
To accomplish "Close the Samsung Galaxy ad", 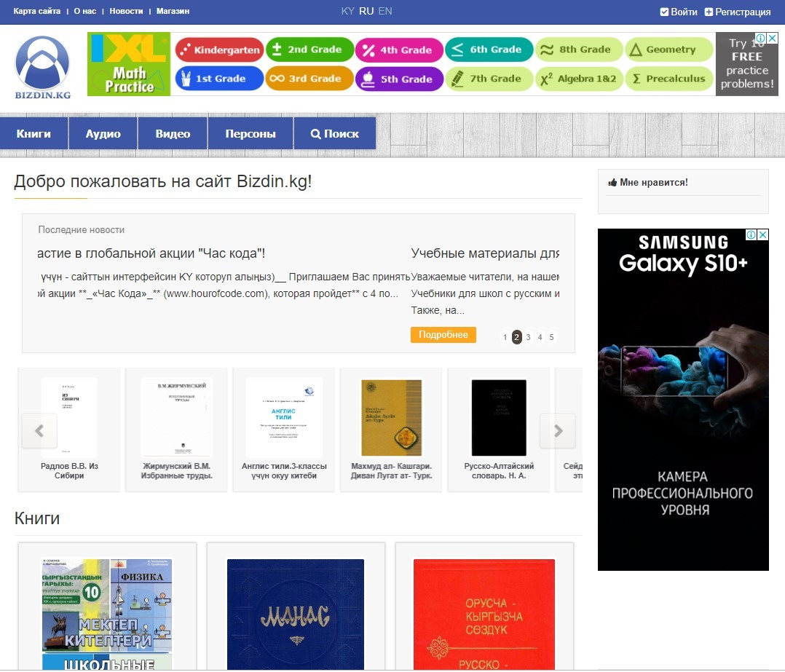I will tap(762, 235).
